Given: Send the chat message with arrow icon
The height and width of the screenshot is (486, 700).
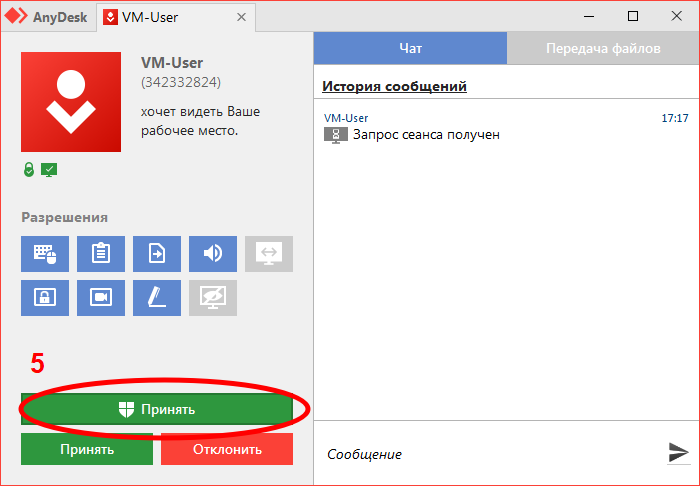Looking at the screenshot, I should pos(679,452).
